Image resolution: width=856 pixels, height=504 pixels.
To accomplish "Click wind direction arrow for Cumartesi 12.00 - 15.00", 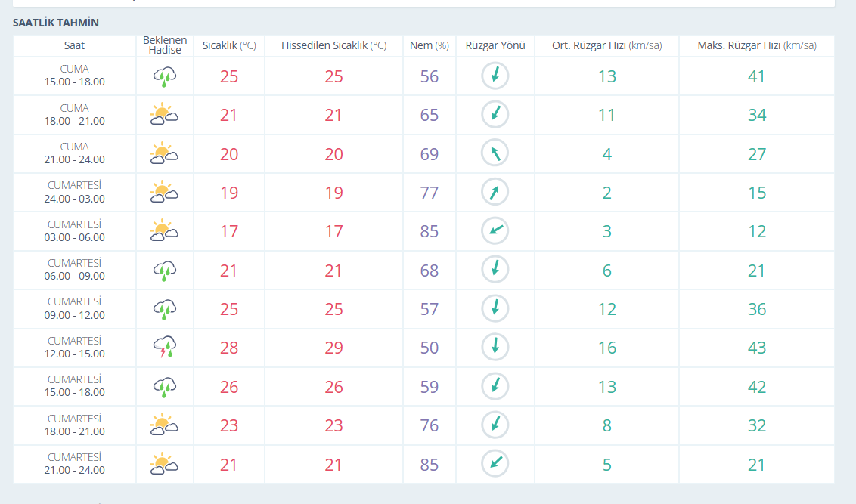I will (495, 347).
